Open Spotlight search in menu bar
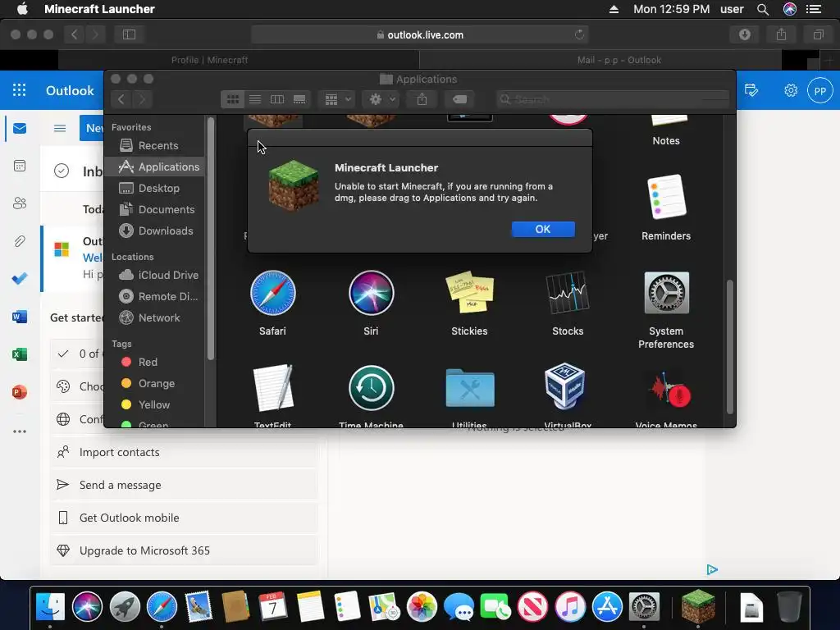The width and height of the screenshot is (840, 630). [763, 9]
